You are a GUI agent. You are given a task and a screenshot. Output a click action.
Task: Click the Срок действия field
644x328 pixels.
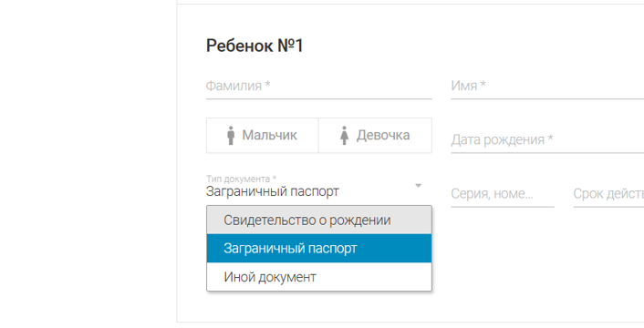click(x=608, y=193)
